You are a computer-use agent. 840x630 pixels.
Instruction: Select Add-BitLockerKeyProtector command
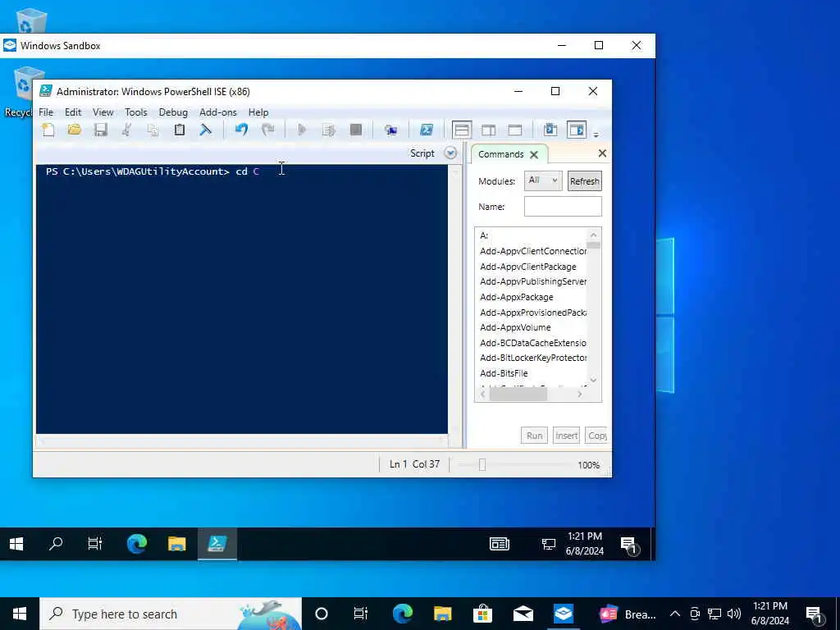pyautogui.click(x=533, y=358)
